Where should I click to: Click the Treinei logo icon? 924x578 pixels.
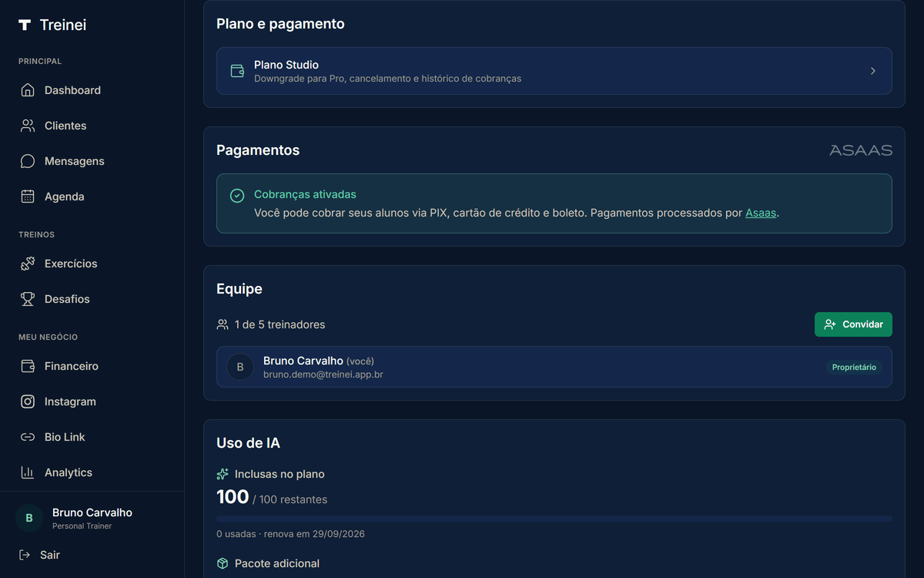pyautogui.click(x=25, y=25)
